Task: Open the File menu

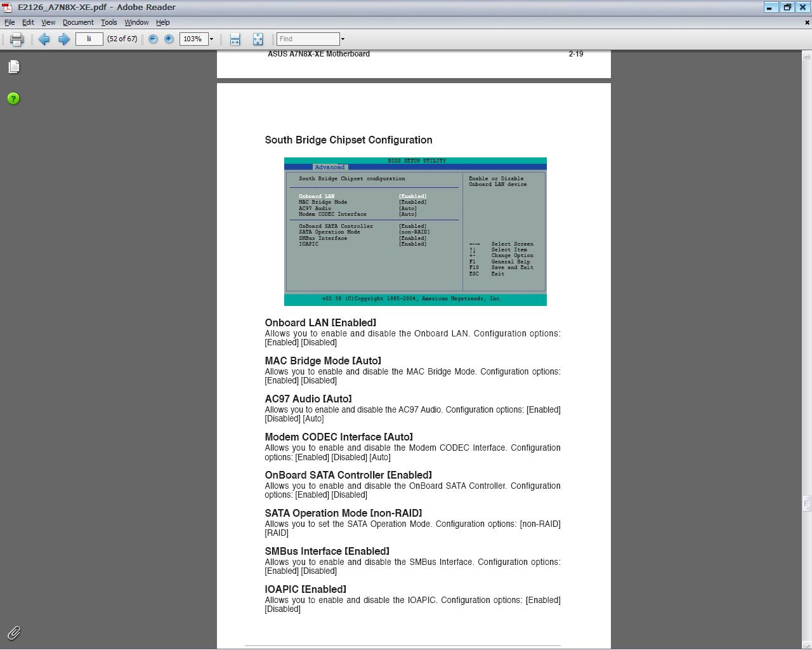Action: [x=10, y=22]
